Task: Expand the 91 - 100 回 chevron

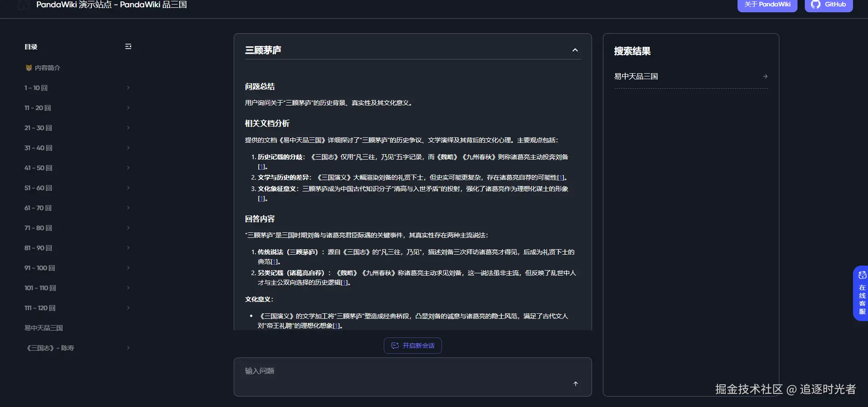Action: click(x=128, y=268)
